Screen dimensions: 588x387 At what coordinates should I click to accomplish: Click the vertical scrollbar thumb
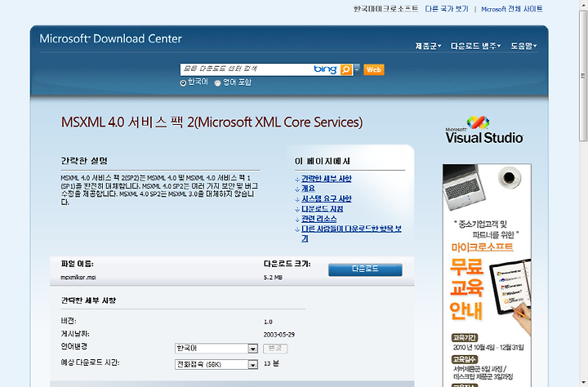583,76
